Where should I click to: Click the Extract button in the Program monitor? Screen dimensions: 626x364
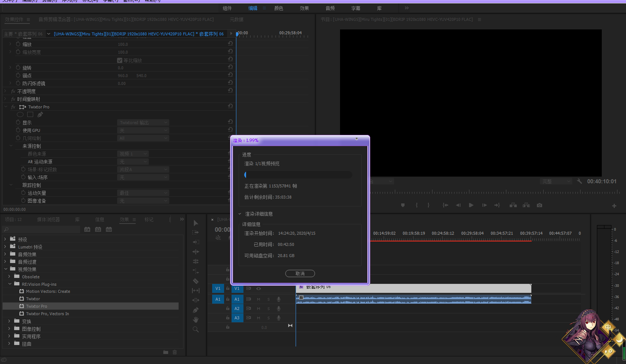526,205
